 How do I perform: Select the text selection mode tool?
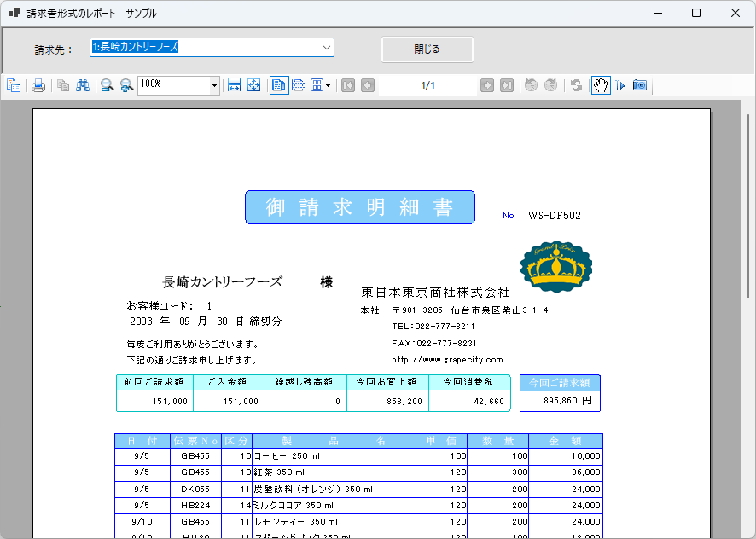[620, 85]
